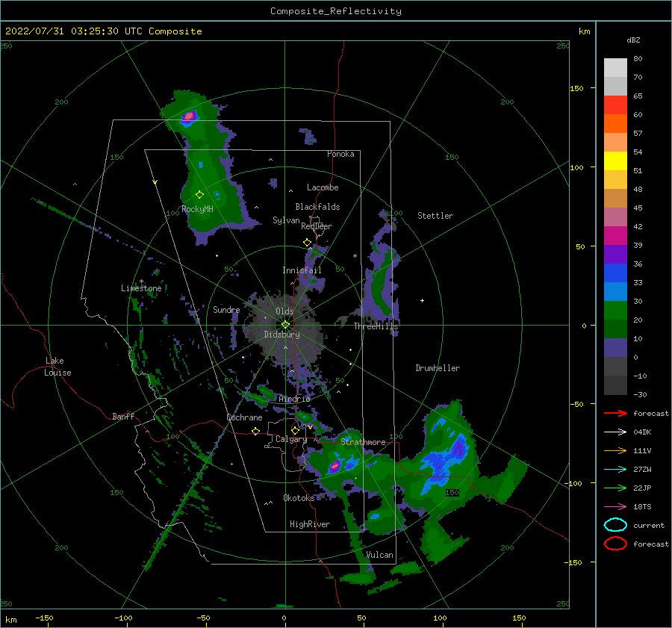
Task: Click the Airdrie town label
Action: tap(294, 399)
